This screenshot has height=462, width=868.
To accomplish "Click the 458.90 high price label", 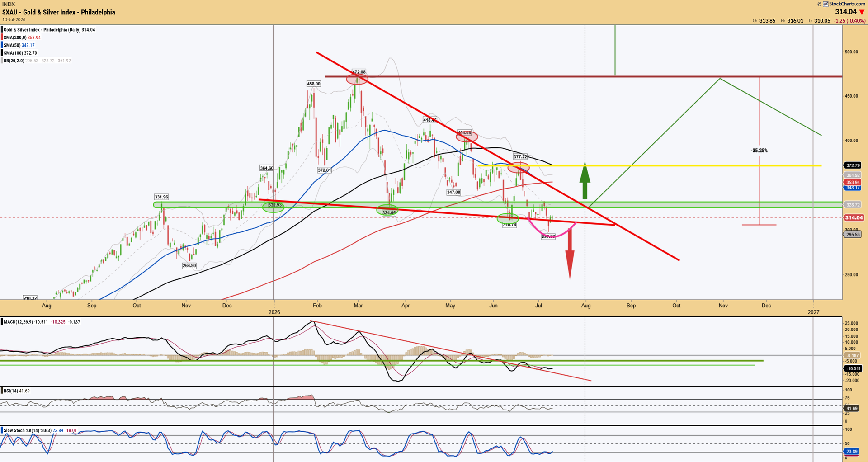I will coord(314,84).
